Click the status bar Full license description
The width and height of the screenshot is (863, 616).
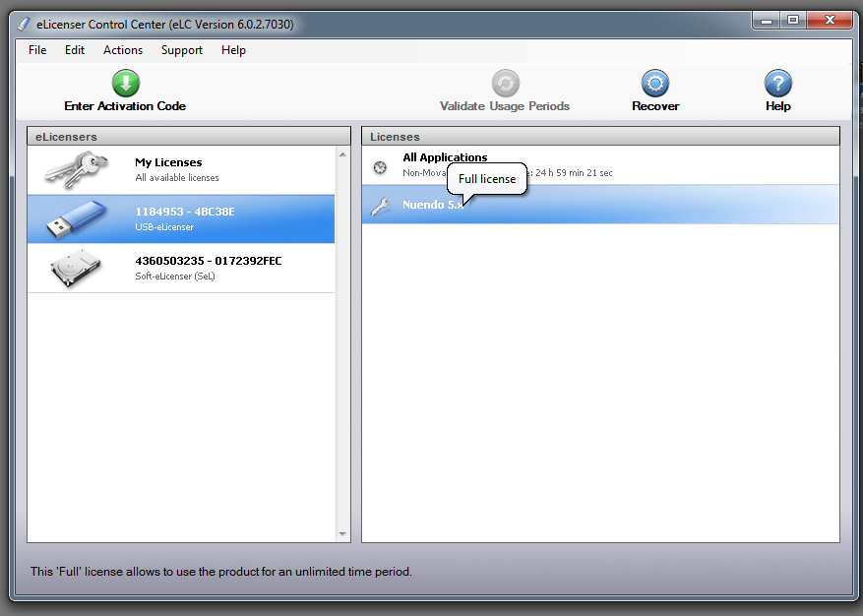coord(220,572)
